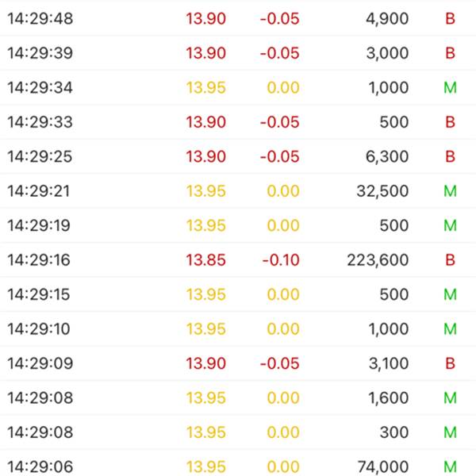Click the 6,300 volume at 14:29:25
Viewport: 476px width, 476px height.
pyautogui.click(x=387, y=156)
